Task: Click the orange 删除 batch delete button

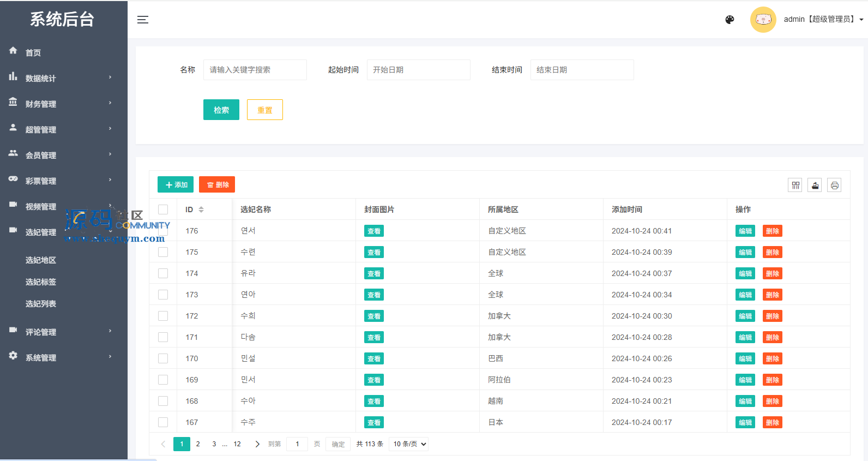Action: coord(217,185)
